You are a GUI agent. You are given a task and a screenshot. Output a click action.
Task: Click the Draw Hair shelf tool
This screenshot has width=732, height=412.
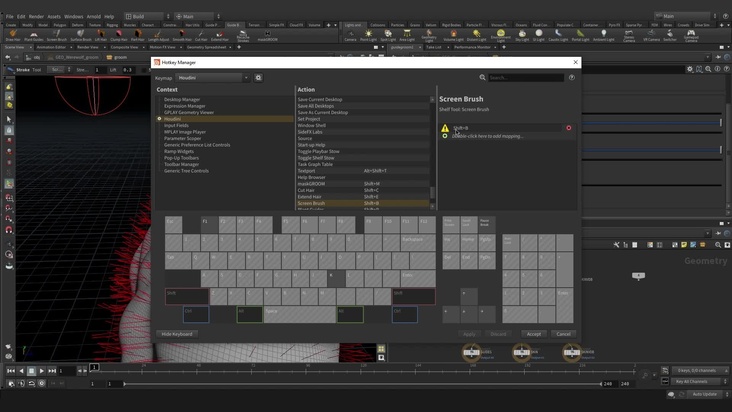coord(13,35)
